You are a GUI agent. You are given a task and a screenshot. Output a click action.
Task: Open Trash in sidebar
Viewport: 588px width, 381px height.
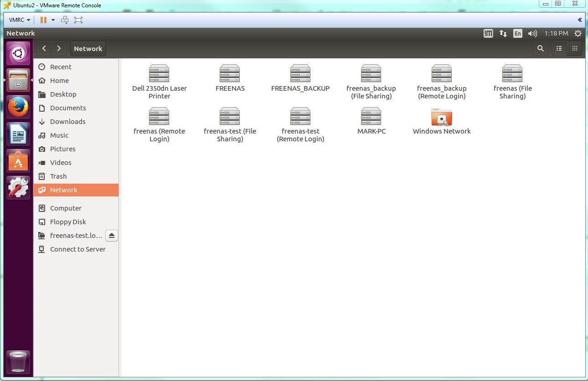76,176
